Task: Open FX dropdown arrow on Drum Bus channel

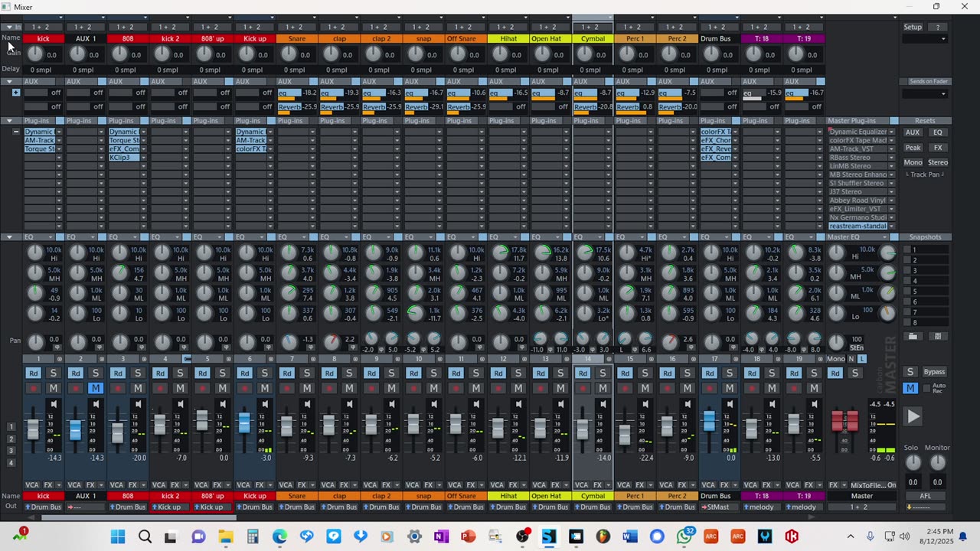Action: [x=735, y=485]
